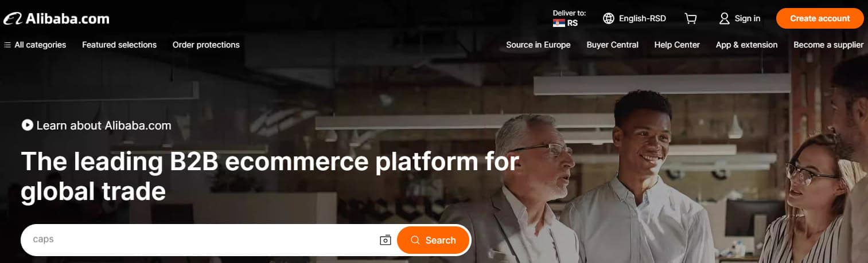Visit the Help Center
This screenshot has width=868, height=263.
(x=677, y=45)
